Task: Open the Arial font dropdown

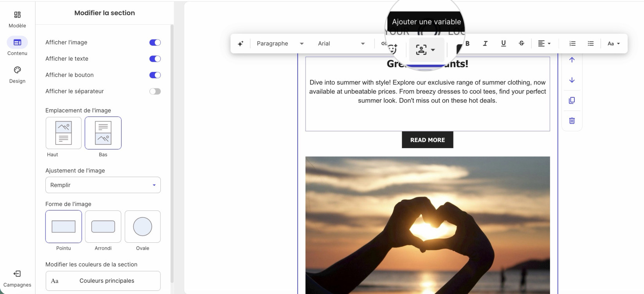Action: point(341,44)
